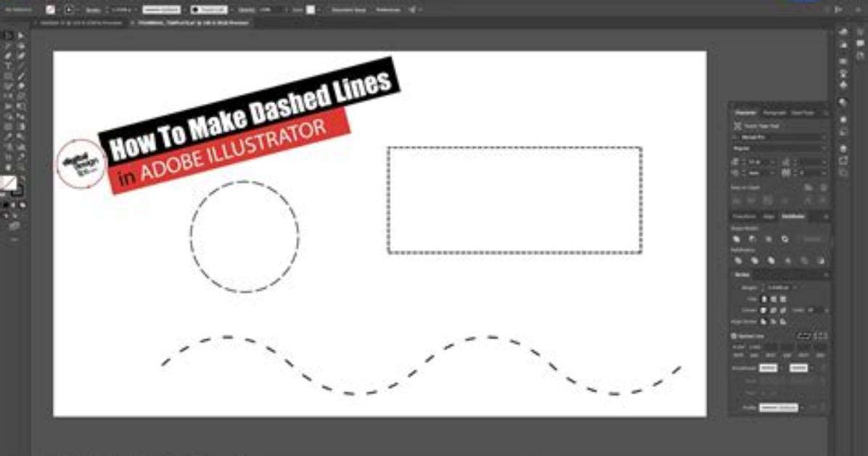868x456 pixels.
Task: Click the Trim pathfinder icon
Action: pos(755,261)
